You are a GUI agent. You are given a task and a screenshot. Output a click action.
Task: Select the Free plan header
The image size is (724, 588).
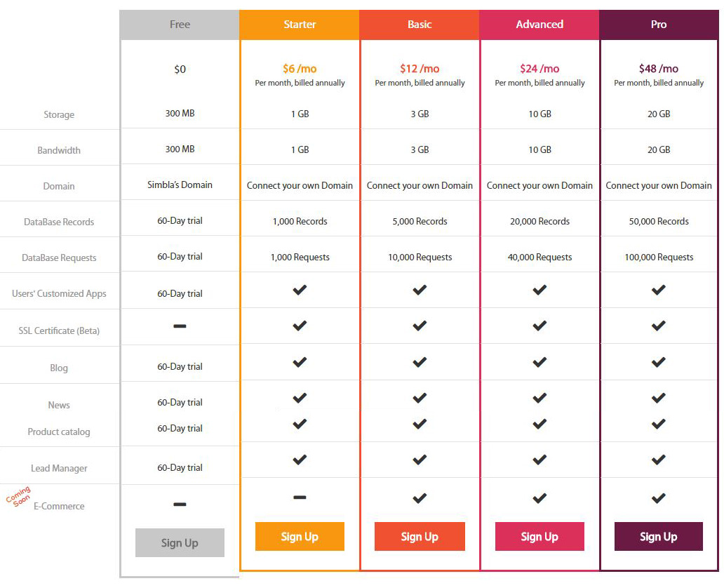point(180,25)
